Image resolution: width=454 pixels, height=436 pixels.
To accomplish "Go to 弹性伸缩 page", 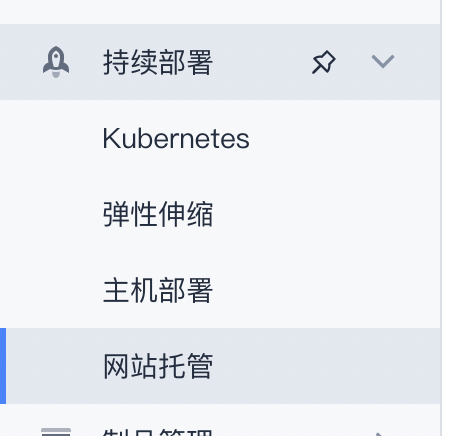I will [x=158, y=214].
